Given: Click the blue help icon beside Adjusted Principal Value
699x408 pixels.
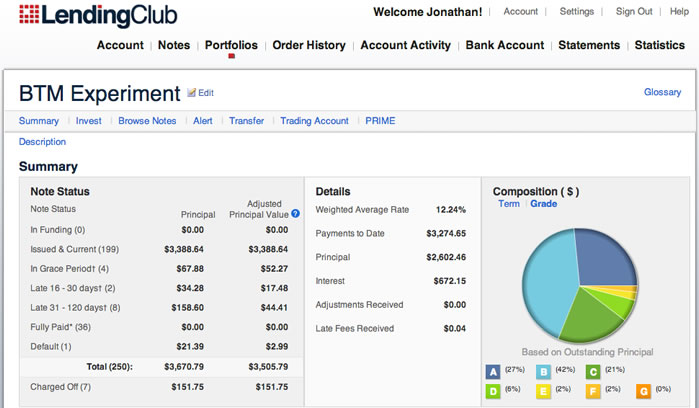Looking at the screenshot, I should point(296,214).
